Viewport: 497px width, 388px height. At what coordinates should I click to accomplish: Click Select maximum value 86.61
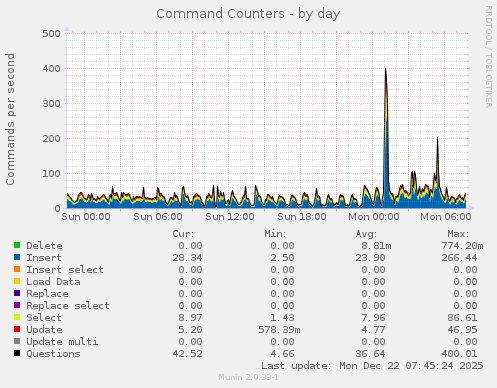coord(462,318)
